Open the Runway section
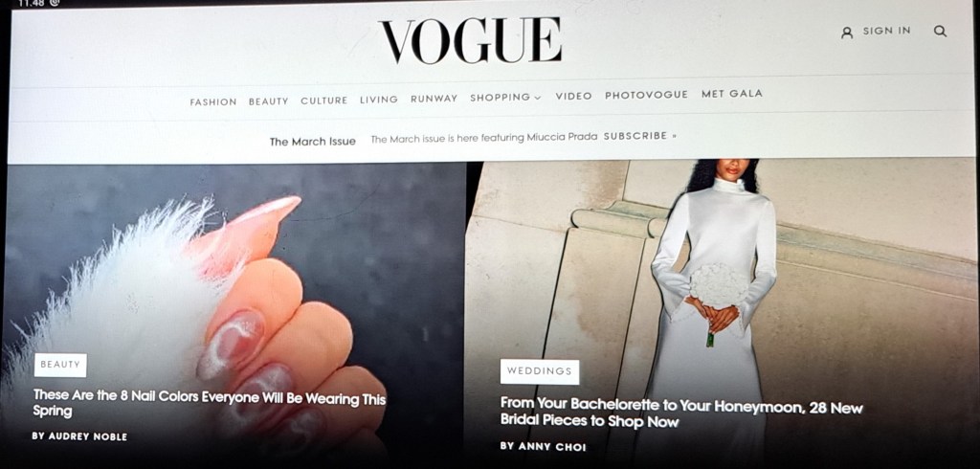Screen dimensions: 980x469 434,99
